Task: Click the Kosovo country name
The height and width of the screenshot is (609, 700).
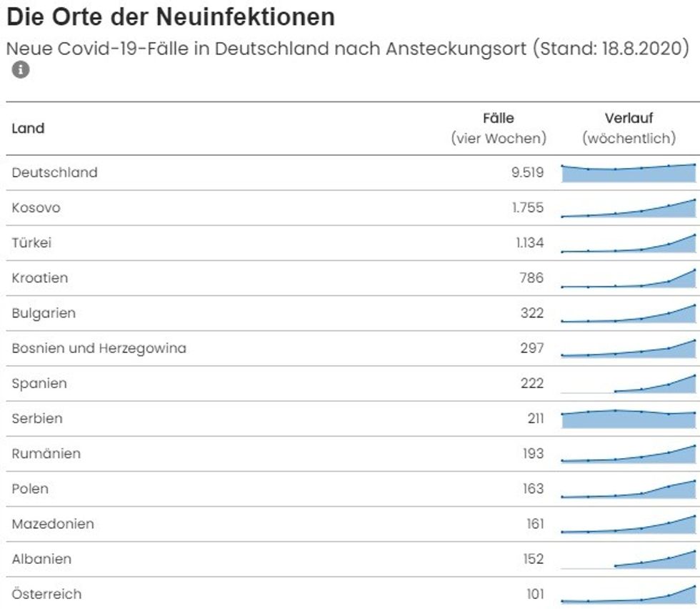Action: (36, 208)
